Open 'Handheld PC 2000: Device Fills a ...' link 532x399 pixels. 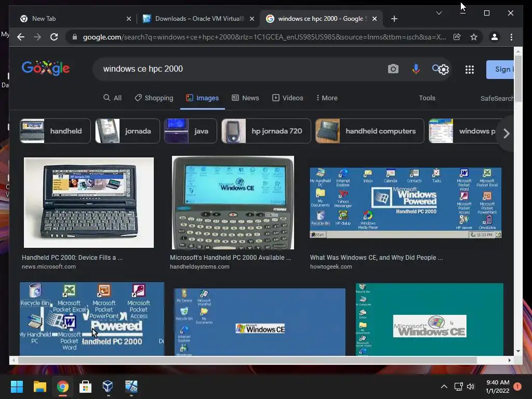(x=72, y=258)
